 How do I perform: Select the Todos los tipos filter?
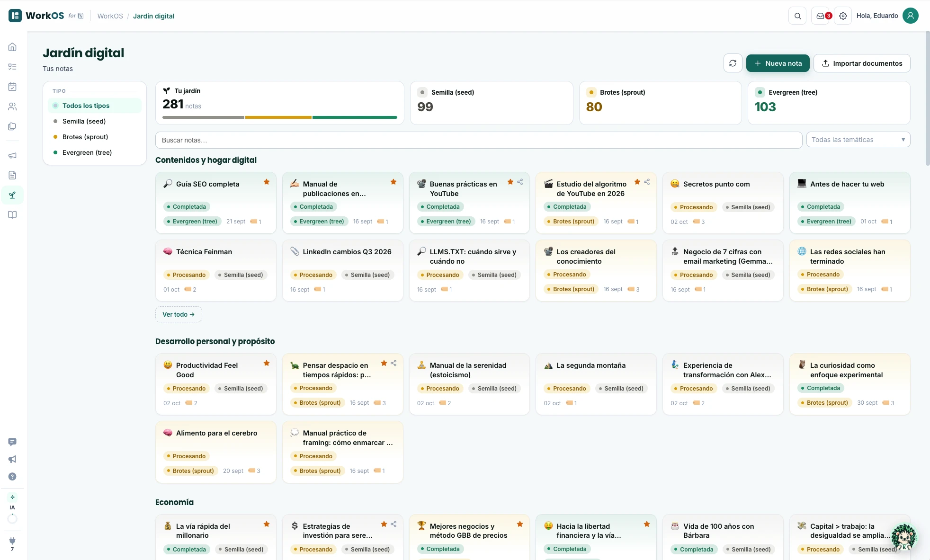click(x=95, y=106)
